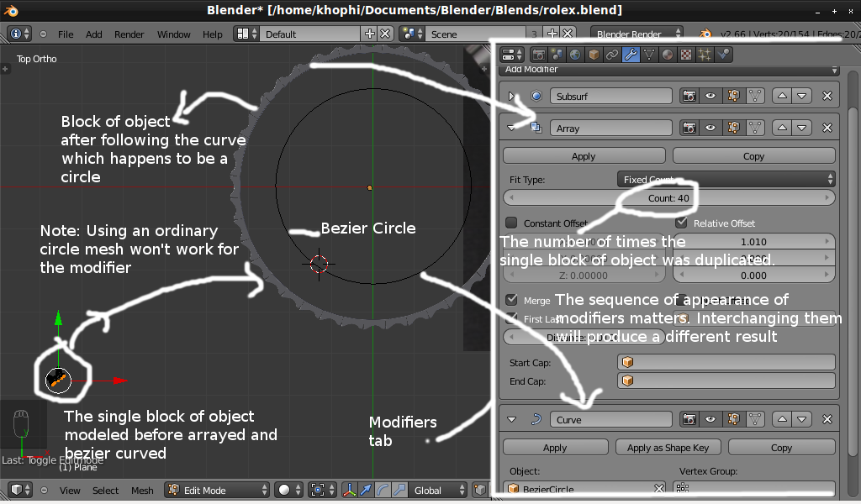861x504 pixels.
Task: Click the Array modifier name field
Action: tap(611, 129)
